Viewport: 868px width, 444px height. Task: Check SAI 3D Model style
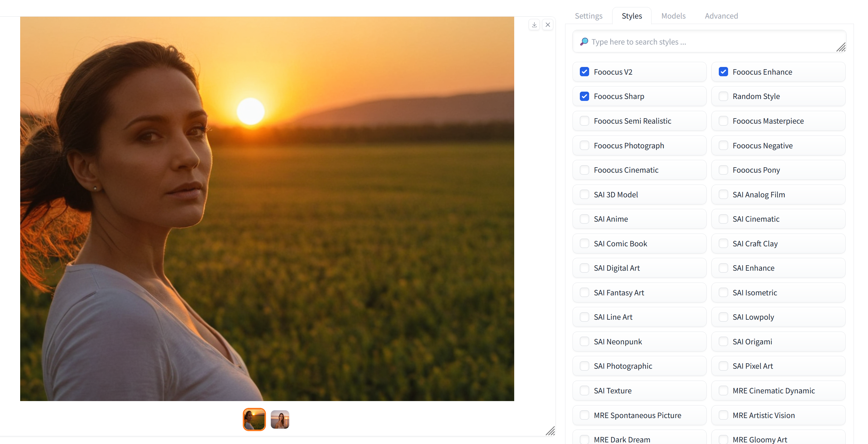pos(584,194)
